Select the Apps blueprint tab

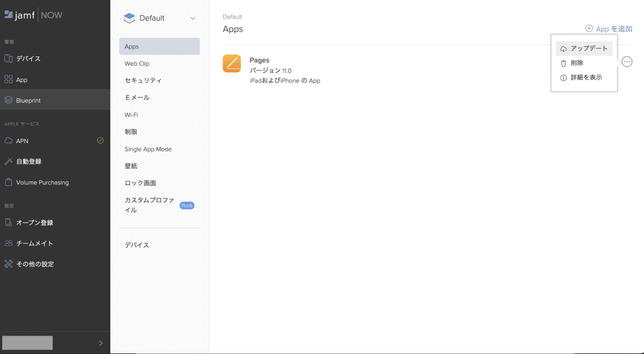coord(159,46)
